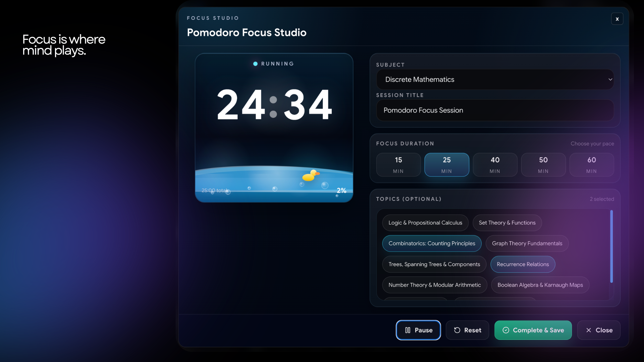The height and width of the screenshot is (362, 644).
Task: Click the 24:34 timer display
Action: pos(274,105)
